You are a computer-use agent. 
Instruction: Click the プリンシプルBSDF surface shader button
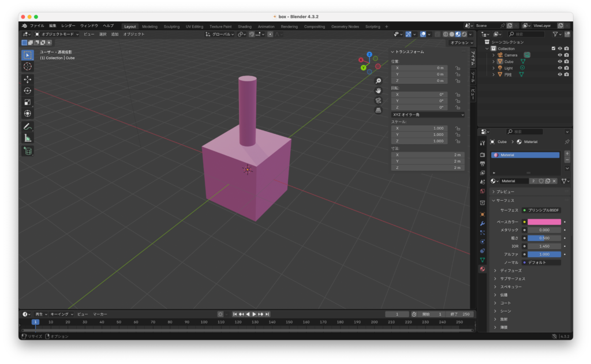(x=541, y=210)
